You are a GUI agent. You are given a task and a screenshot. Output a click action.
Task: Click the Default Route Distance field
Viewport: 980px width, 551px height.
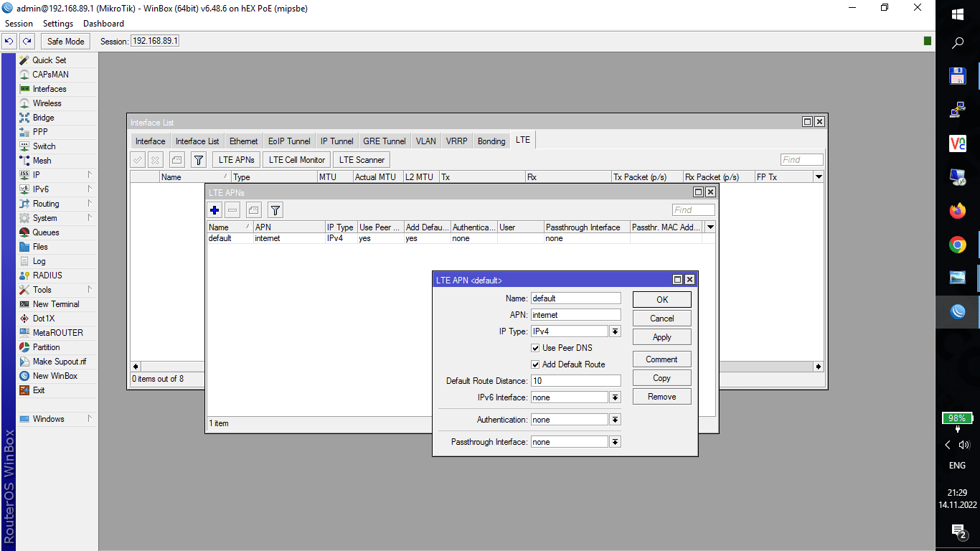(575, 381)
